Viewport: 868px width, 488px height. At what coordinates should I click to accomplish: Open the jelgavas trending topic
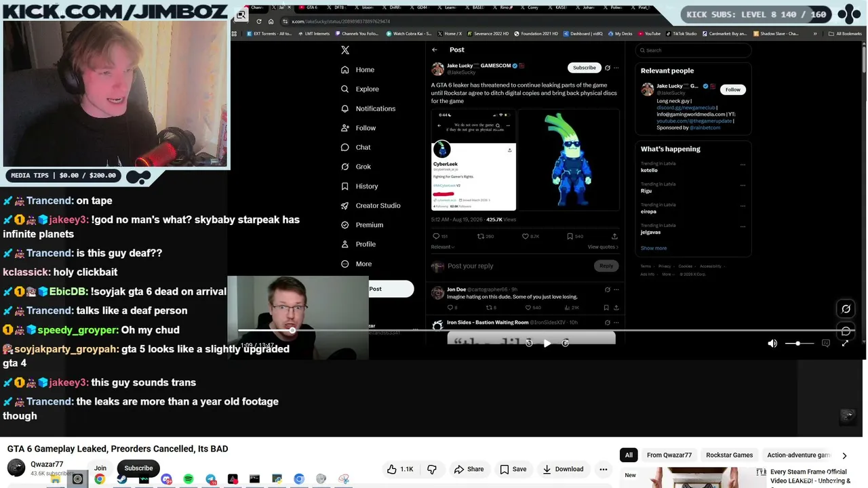pos(651,232)
